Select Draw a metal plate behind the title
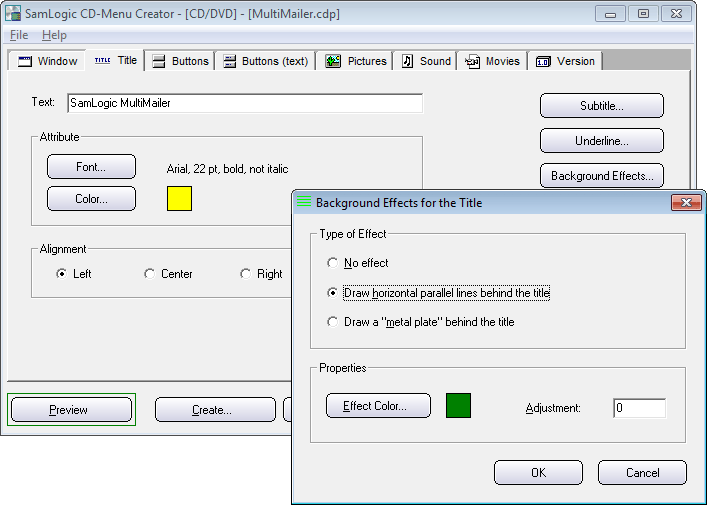 coord(332,321)
